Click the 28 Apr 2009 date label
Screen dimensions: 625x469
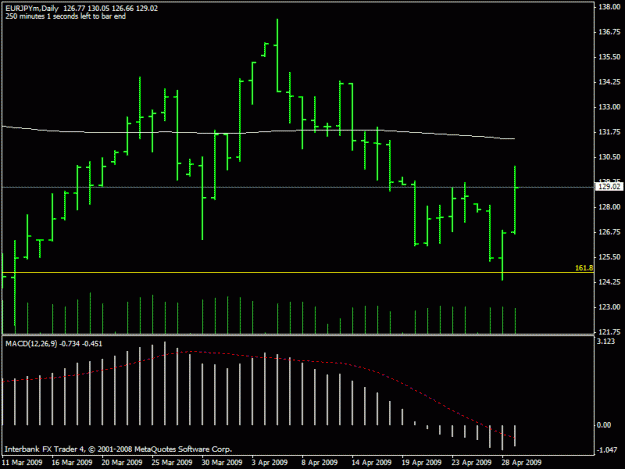click(x=521, y=462)
